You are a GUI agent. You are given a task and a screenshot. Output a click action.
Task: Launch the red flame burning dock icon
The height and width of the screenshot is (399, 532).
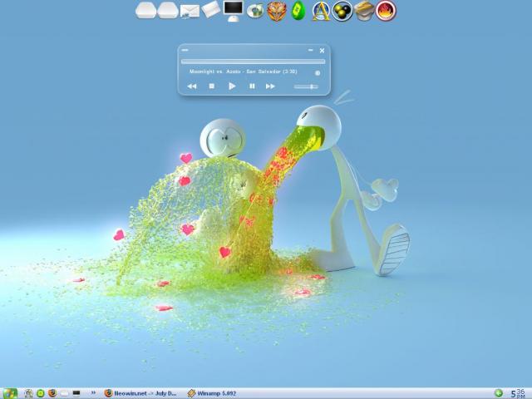[x=386, y=11]
